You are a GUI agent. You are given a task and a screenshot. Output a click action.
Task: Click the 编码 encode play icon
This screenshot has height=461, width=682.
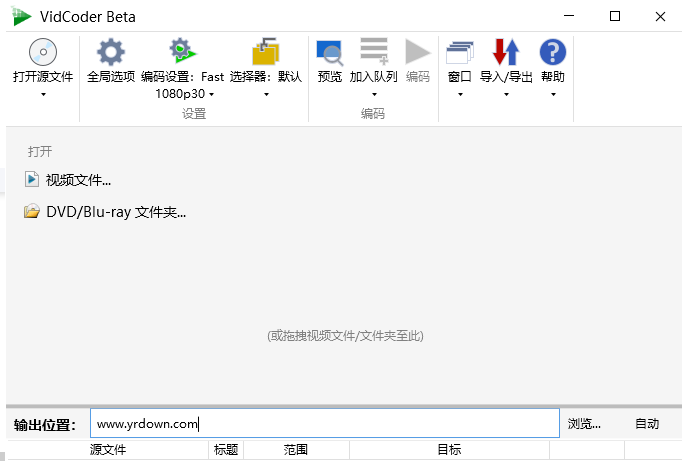pyautogui.click(x=418, y=52)
